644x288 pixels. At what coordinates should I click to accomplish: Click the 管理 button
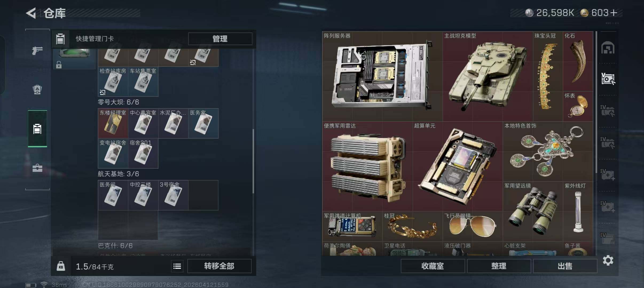coord(220,39)
